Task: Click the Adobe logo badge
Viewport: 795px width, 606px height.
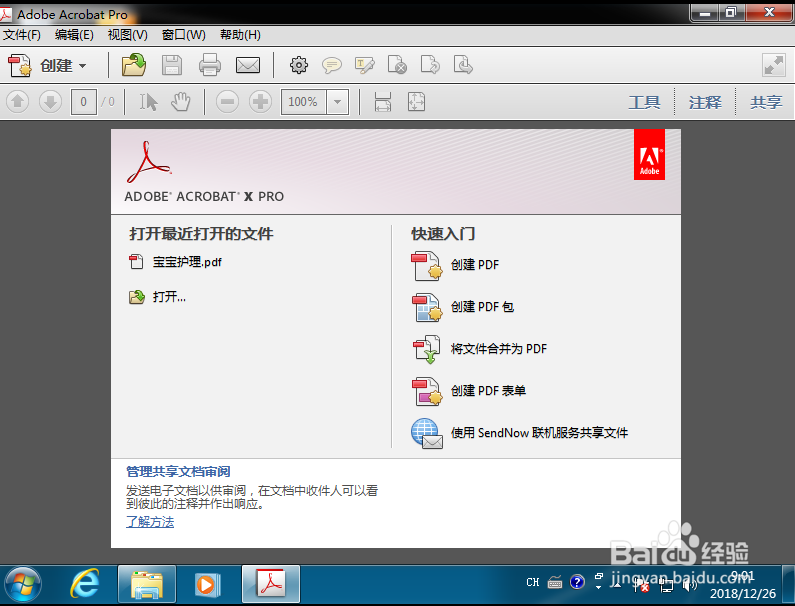Action: 649,155
